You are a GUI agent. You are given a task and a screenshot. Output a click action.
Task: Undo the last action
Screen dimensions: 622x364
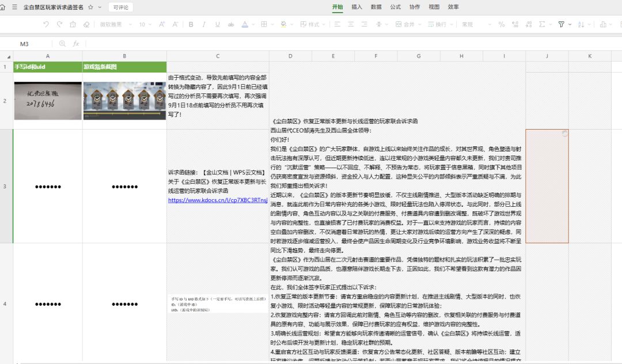(46, 25)
